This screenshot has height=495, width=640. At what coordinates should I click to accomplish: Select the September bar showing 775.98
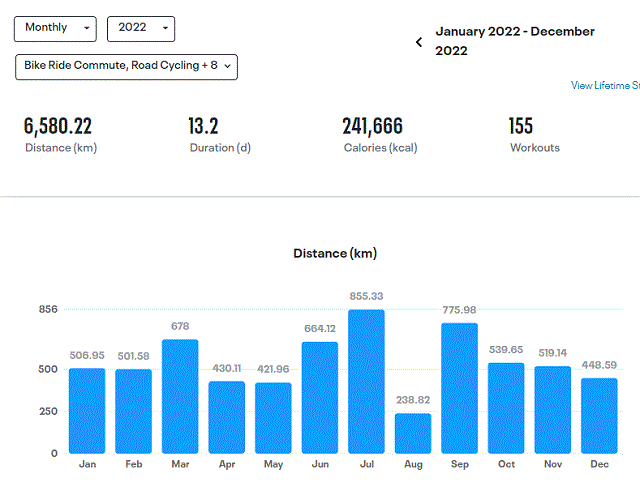[459, 388]
